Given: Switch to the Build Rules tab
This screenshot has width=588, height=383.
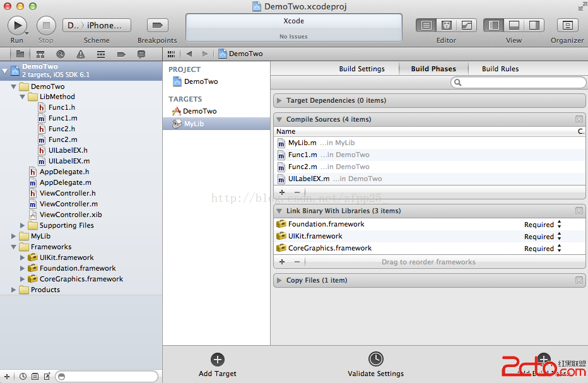Looking at the screenshot, I should [x=500, y=69].
